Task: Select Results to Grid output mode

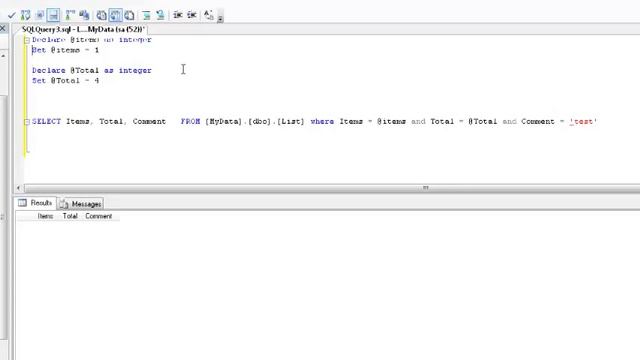Action: coord(115,15)
